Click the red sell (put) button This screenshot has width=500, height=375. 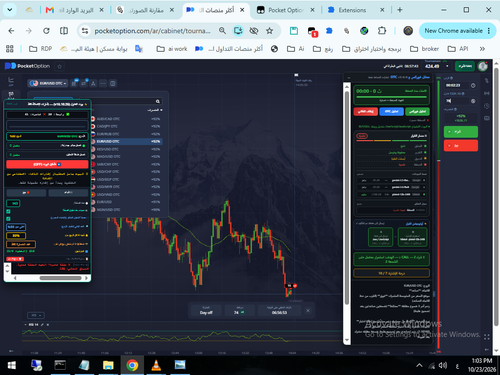click(x=461, y=145)
